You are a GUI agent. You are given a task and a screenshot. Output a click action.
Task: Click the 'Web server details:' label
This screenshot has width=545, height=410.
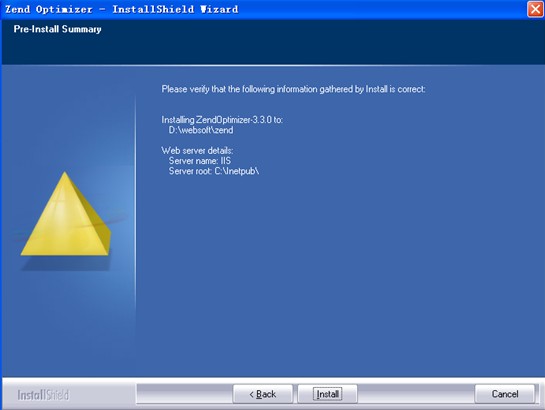coord(197,150)
